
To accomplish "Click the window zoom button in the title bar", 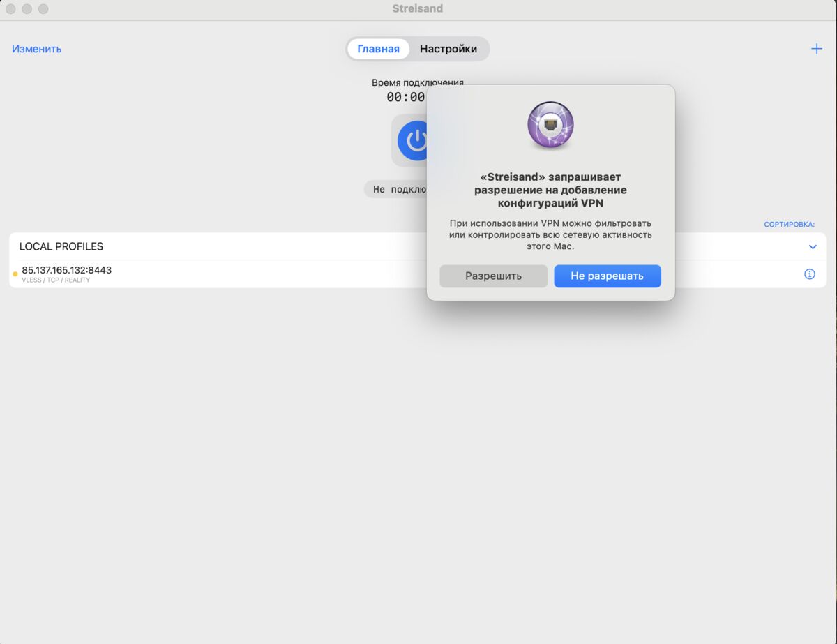I will (x=43, y=9).
